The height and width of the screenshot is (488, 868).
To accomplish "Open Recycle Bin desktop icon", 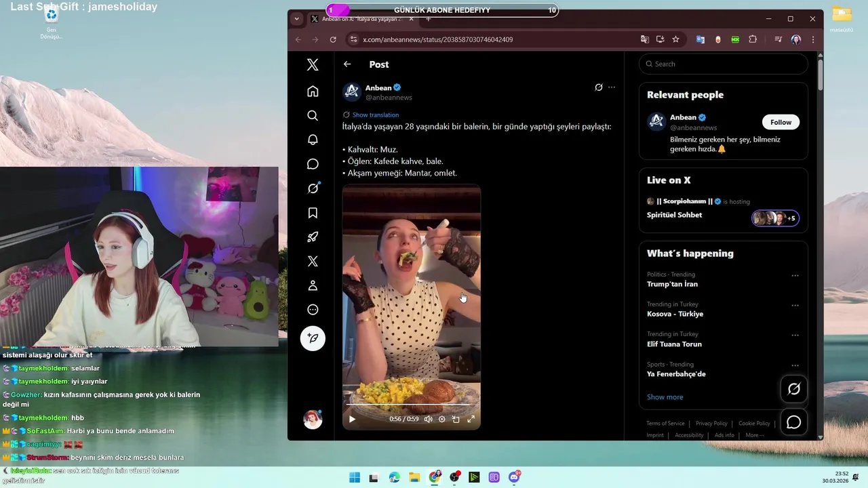I will [x=51, y=22].
